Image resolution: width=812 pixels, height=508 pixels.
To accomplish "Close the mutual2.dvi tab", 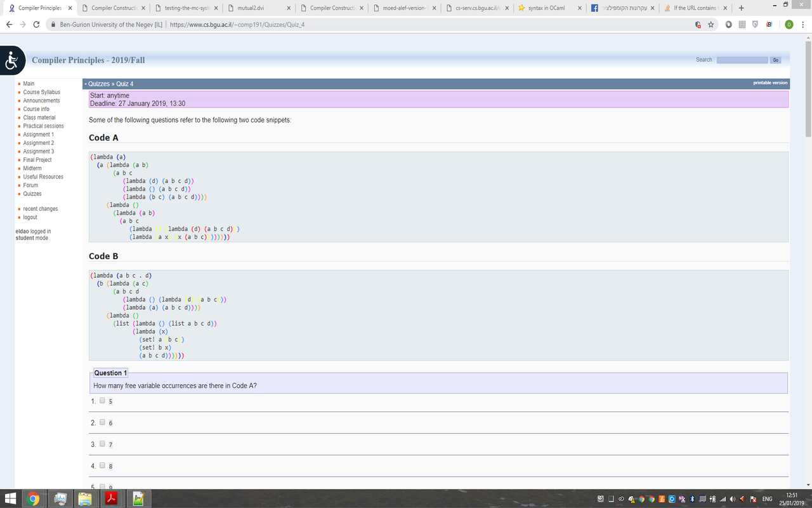I will point(289,8).
